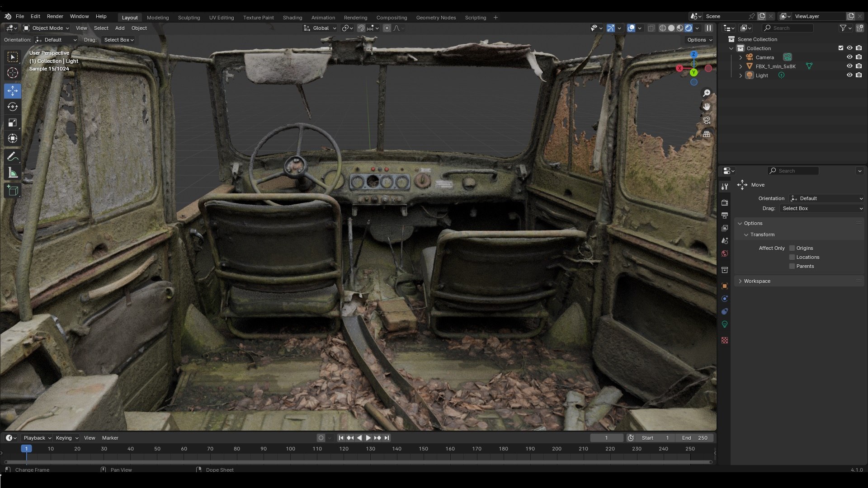Open the Render menu
This screenshot has height=488, width=868.
click(55, 16)
